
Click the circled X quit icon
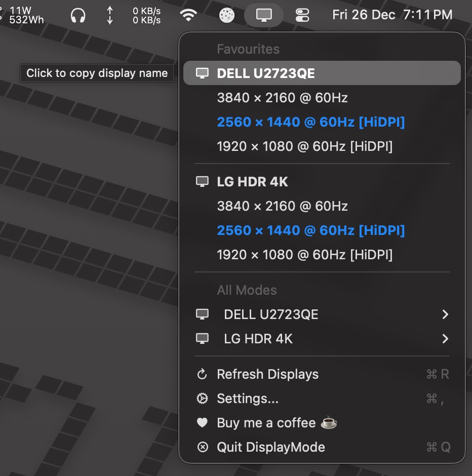pyautogui.click(x=203, y=447)
